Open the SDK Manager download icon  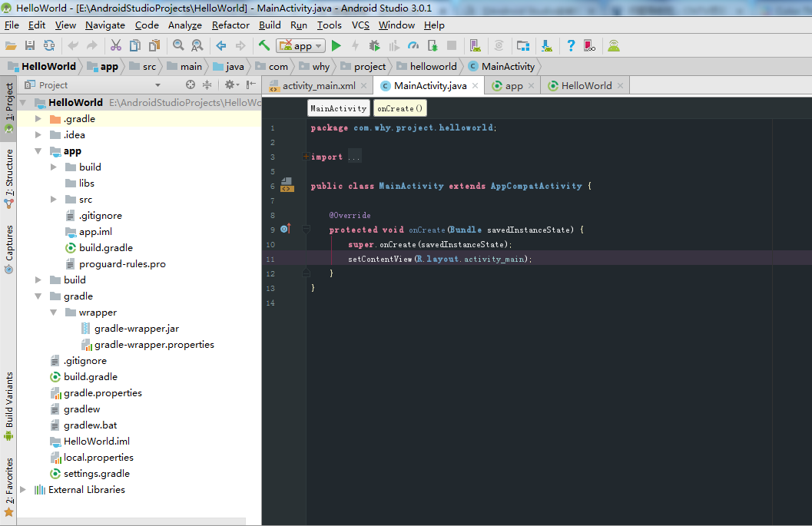pyautogui.click(x=547, y=46)
